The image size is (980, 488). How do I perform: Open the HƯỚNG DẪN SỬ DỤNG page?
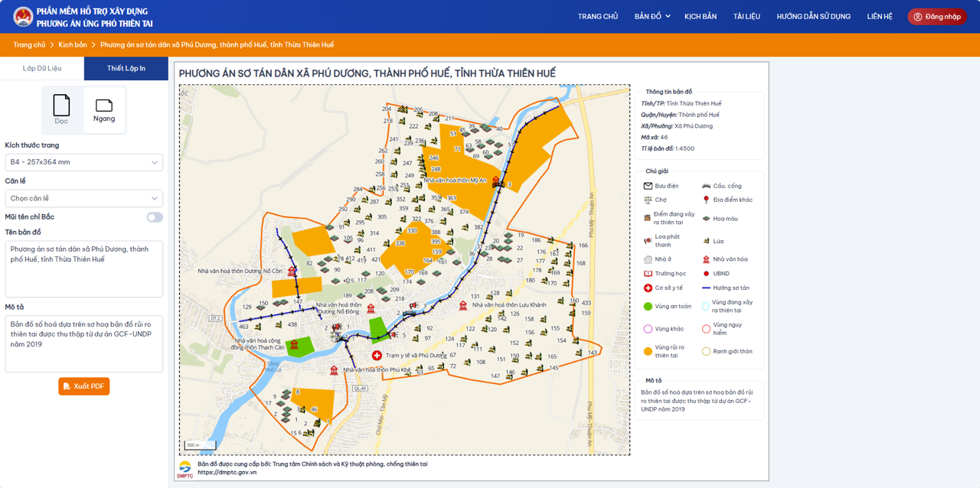tap(813, 16)
